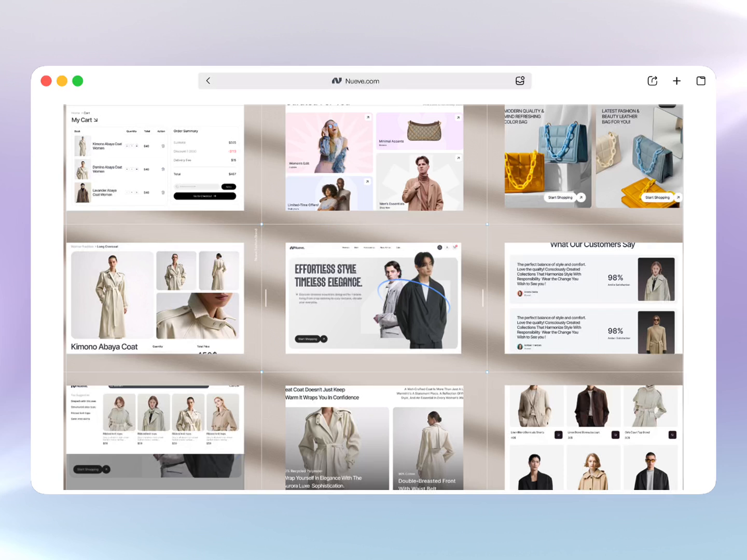Expand the Women's Edit card via its arrow
The width and height of the screenshot is (747, 560).
[367, 117]
